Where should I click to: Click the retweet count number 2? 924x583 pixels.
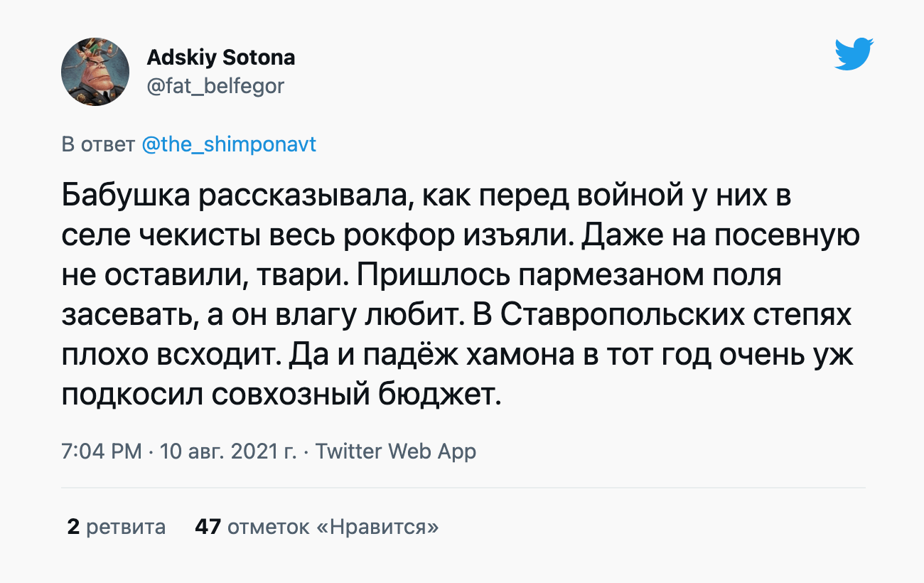[72, 527]
